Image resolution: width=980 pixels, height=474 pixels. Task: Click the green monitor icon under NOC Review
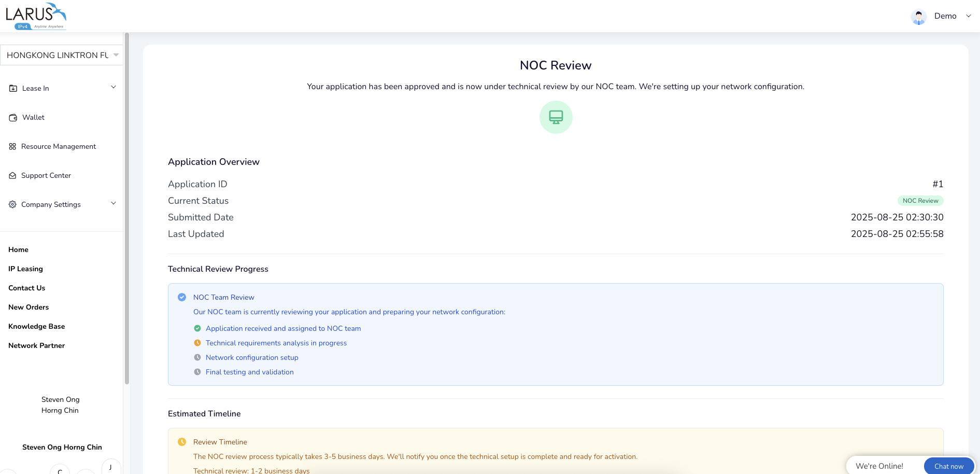556,117
